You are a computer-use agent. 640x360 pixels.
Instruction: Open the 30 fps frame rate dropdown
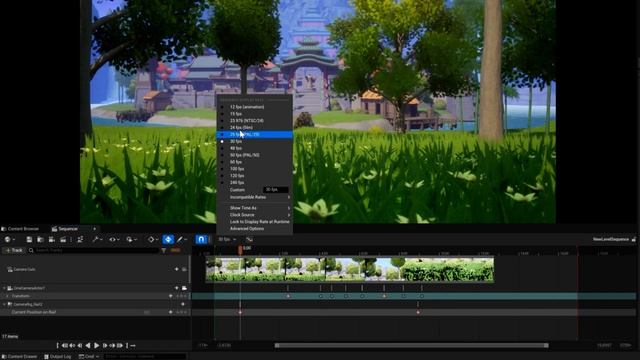(x=227, y=240)
